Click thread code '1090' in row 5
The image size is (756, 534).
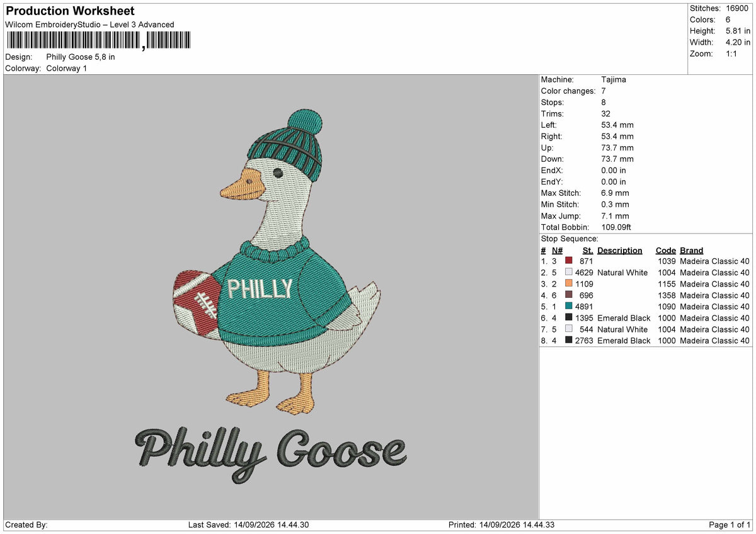667,307
